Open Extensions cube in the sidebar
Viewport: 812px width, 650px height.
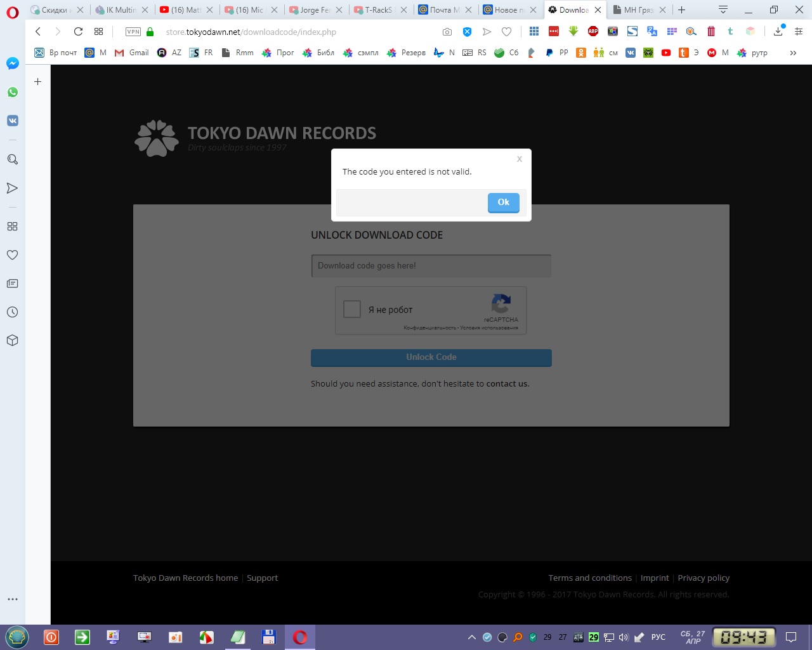click(x=12, y=340)
